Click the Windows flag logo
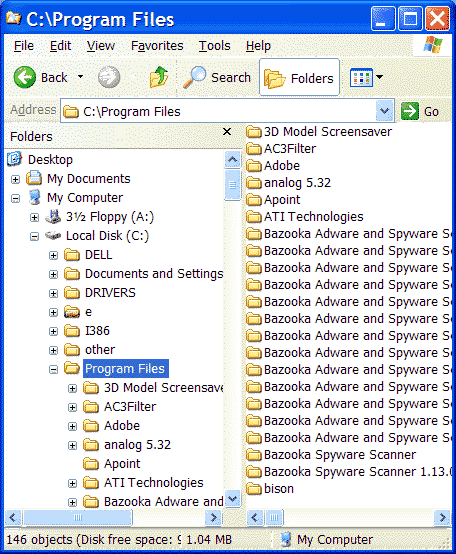Screen dimensions: 456x554 point(433,45)
